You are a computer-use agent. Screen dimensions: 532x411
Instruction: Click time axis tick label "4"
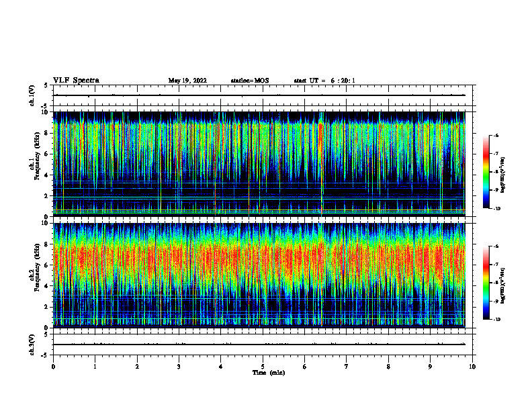point(221,367)
